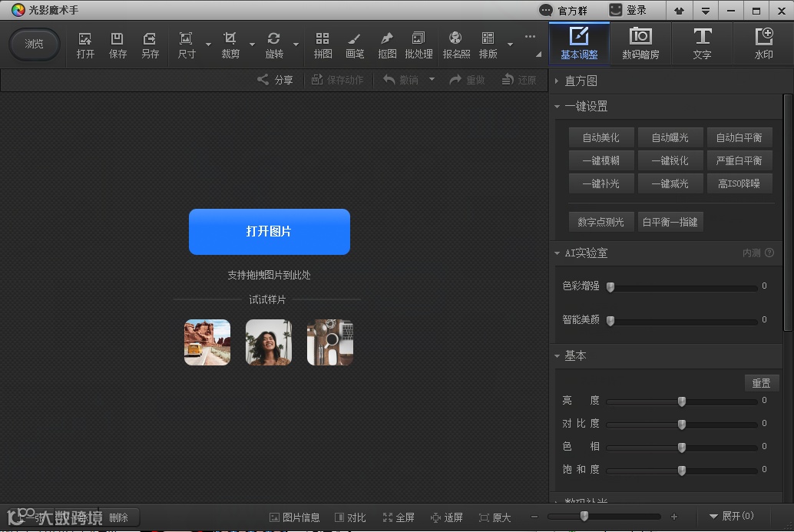Open the Collage (拼图) tool

(323, 45)
